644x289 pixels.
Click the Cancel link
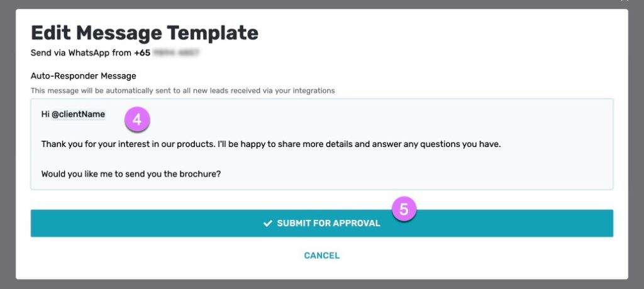321,256
